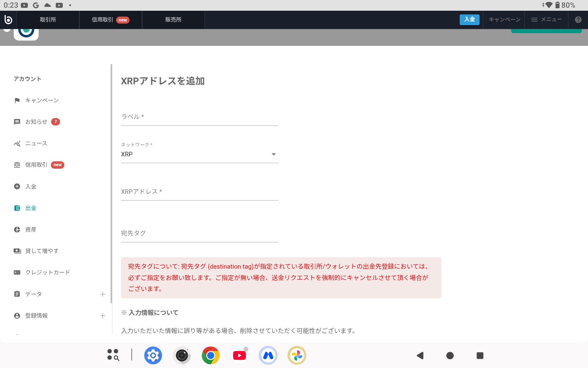
Task: Open the ネットワーク XRP dropdown
Action: tap(199, 154)
